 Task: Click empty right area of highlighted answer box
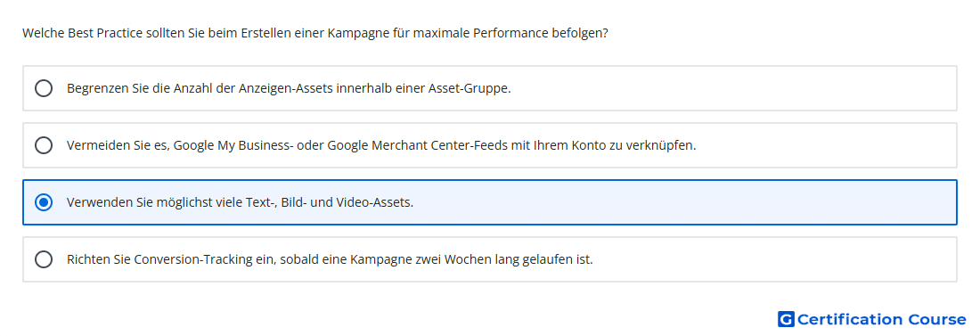click(688, 202)
